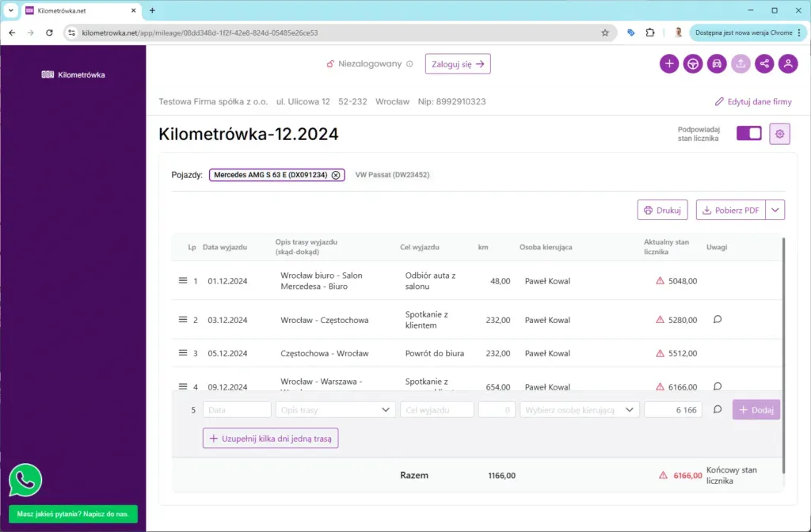Select the steering wheel drivers icon
Viewport: 811px width, 532px height.
pyautogui.click(x=693, y=63)
